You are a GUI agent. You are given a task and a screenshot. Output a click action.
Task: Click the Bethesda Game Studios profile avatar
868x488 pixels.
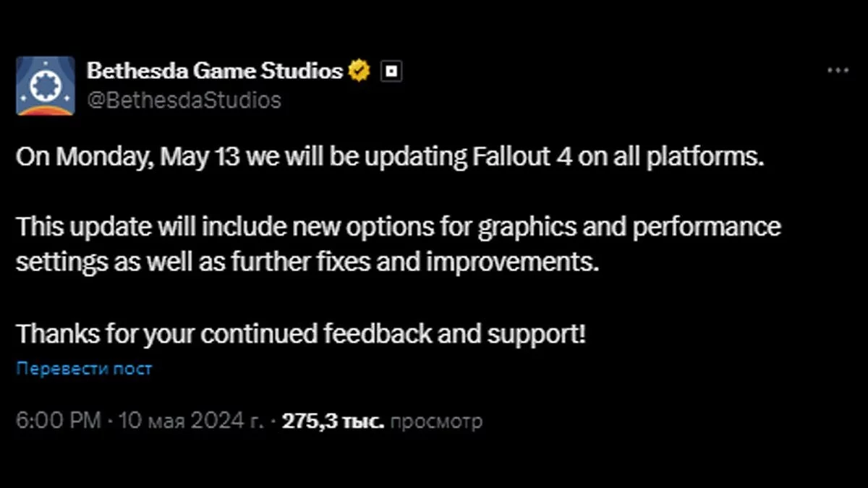(x=46, y=86)
